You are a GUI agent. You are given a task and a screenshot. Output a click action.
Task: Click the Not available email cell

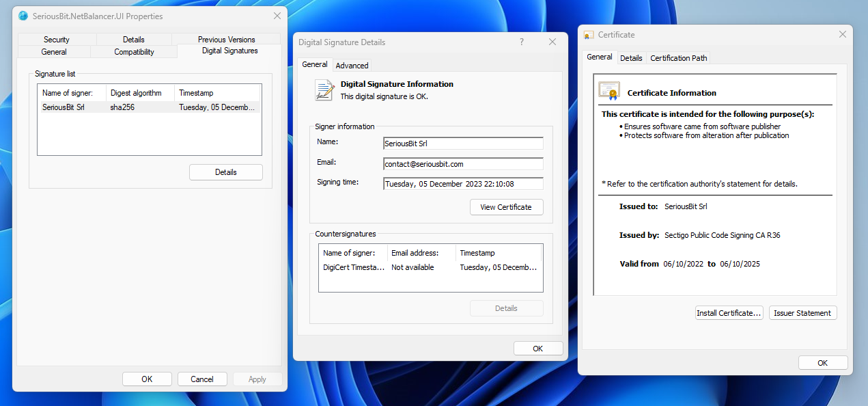tap(412, 268)
